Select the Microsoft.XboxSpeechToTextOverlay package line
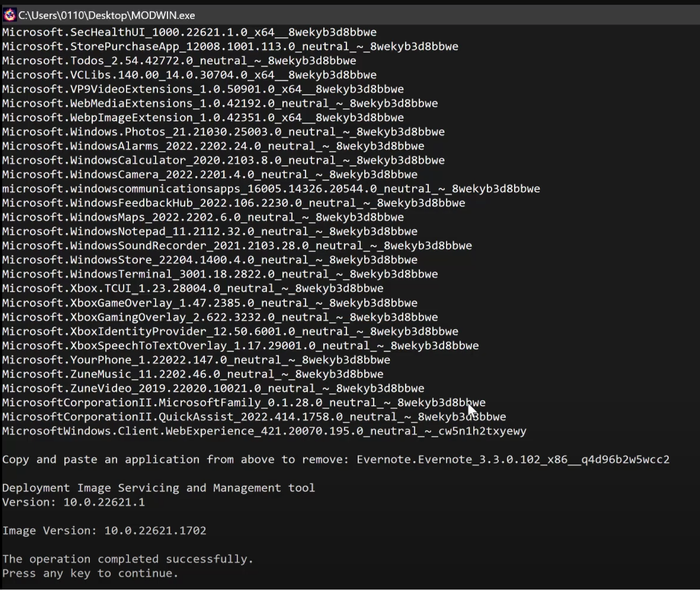700x590 pixels. (x=240, y=346)
